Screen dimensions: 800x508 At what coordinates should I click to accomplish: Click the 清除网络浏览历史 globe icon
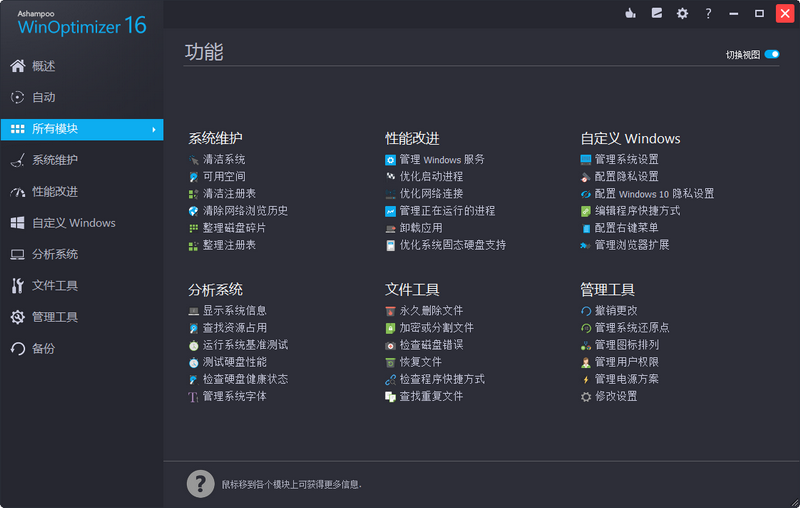click(193, 211)
